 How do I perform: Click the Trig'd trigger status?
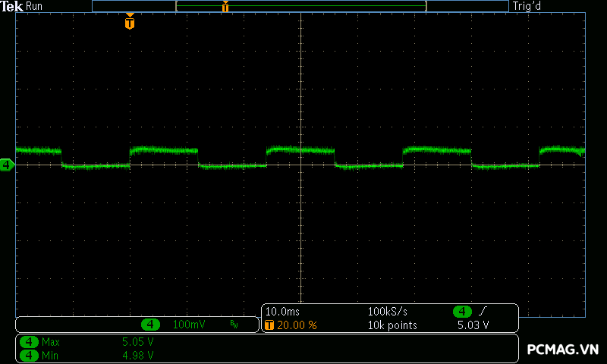526,6
